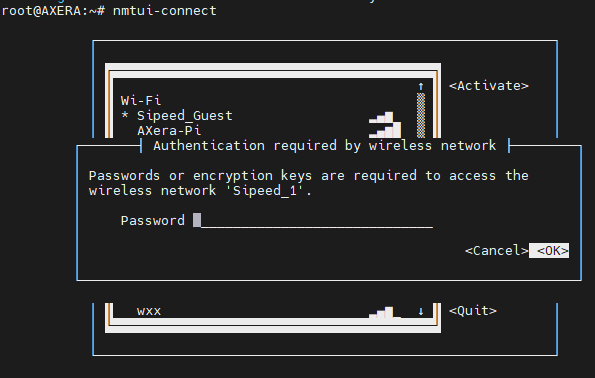This screenshot has height=378, width=595.
Task: Confirm the password with the OK button
Action: [x=549, y=250]
